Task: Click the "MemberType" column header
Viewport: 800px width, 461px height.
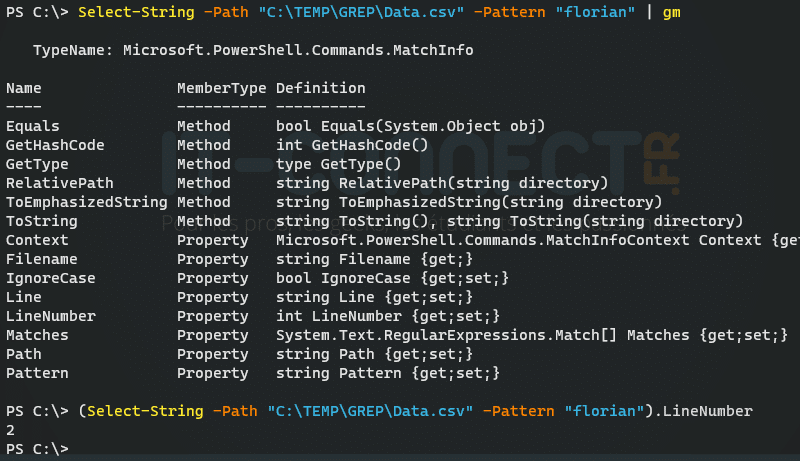Action: click(x=222, y=88)
